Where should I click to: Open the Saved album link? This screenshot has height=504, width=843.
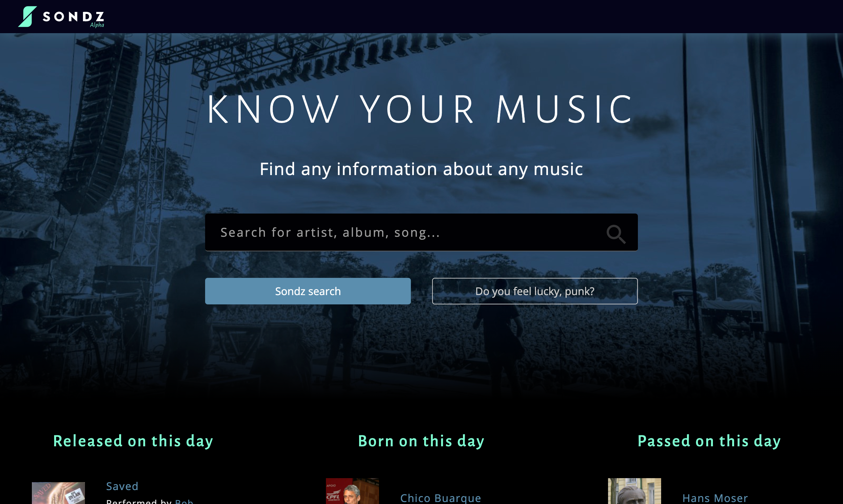pyautogui.click(x=122, y=486)
